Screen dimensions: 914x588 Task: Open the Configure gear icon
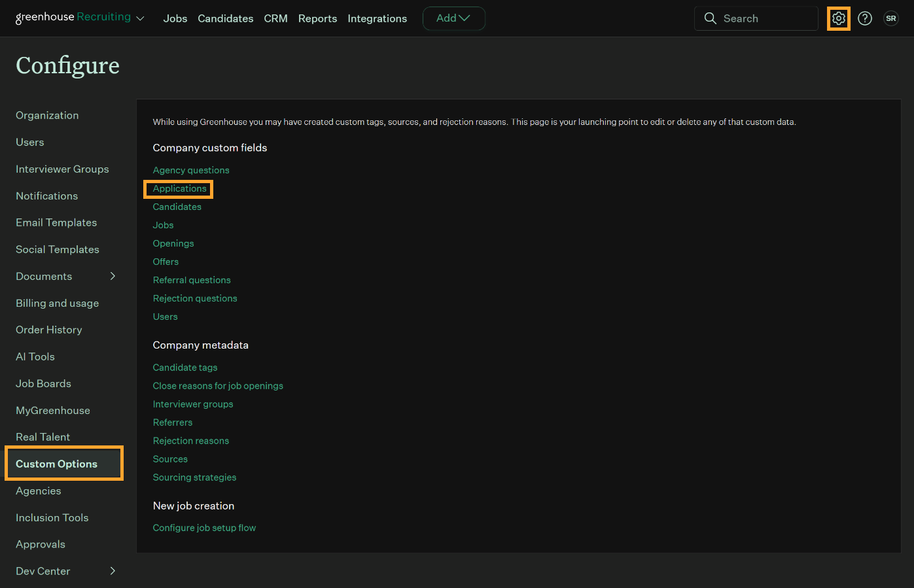pyautogui.click(x=839, y=18)
